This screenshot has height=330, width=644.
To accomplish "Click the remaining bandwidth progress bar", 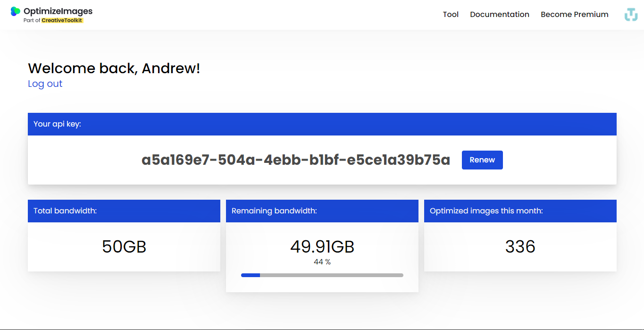I will [x=322, y=275].
